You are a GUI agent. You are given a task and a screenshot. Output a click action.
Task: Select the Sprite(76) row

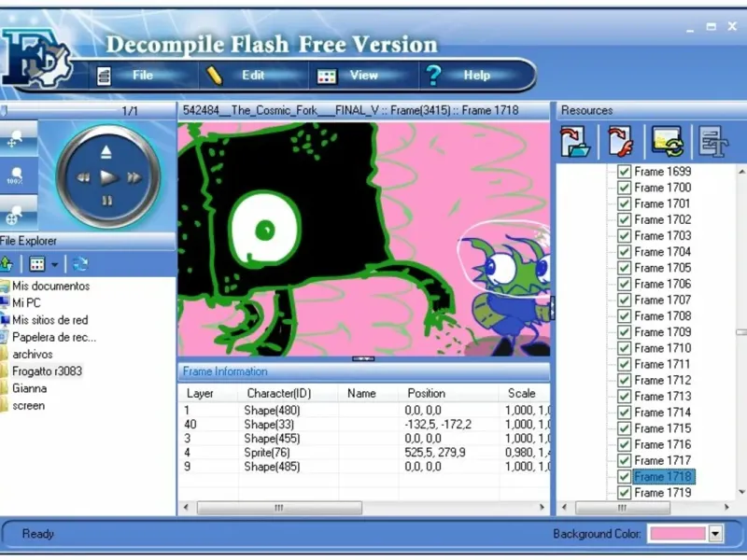(x=364, y=453)
